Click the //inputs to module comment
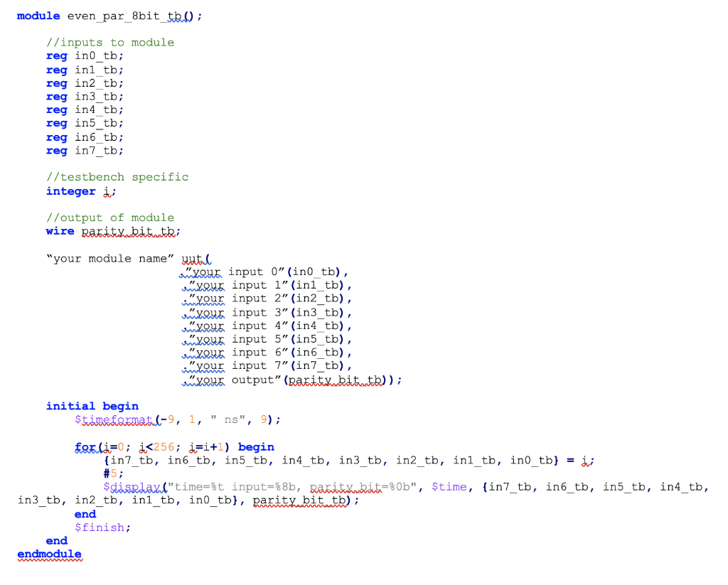Viewport: 728px width, 585px height. [109, 42]
